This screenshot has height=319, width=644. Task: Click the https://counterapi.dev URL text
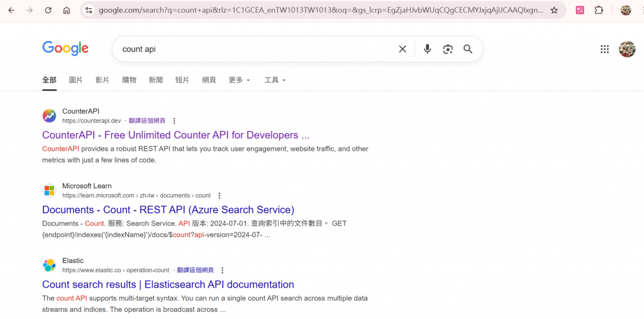pyautogui.click(x=92, y=121)
